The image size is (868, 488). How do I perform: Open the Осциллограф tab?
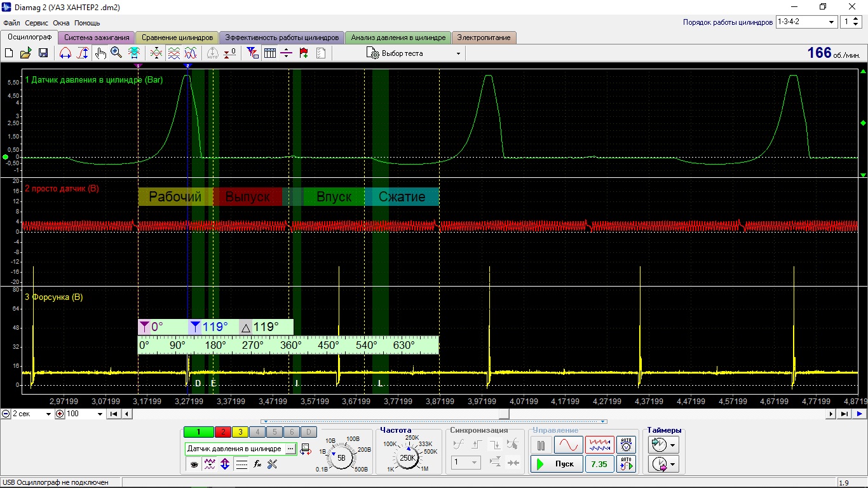tap(29, 37)
